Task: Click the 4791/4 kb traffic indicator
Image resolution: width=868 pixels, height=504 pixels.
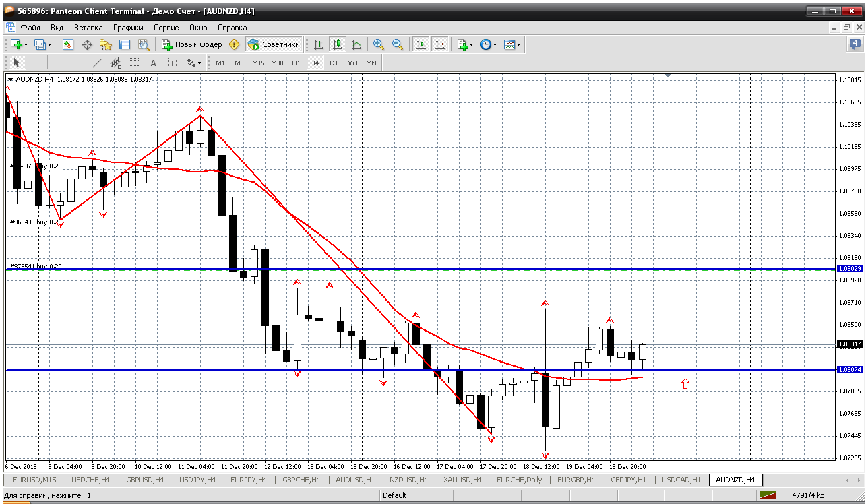Action: point(809,495)
